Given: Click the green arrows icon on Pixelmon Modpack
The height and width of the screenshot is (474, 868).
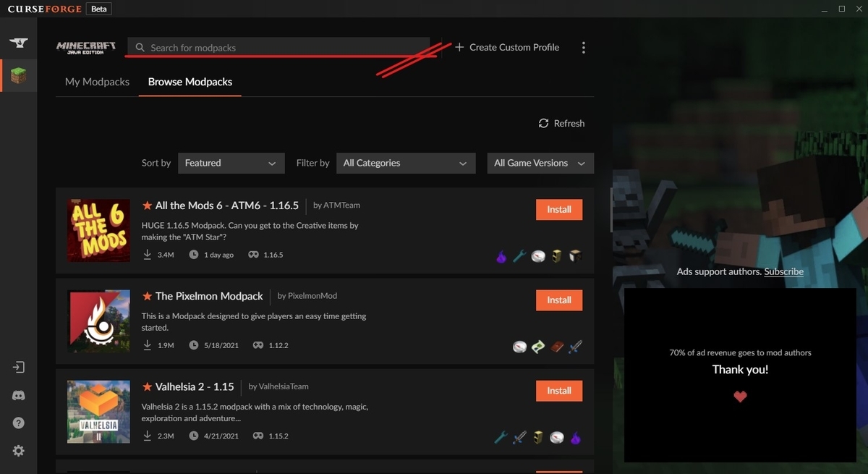Looking at the screenshot, I should click(x=538, y=347).
